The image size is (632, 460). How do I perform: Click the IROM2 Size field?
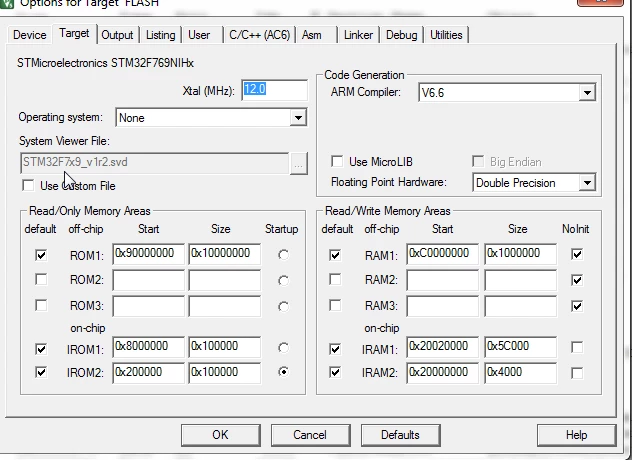[225, 372]
